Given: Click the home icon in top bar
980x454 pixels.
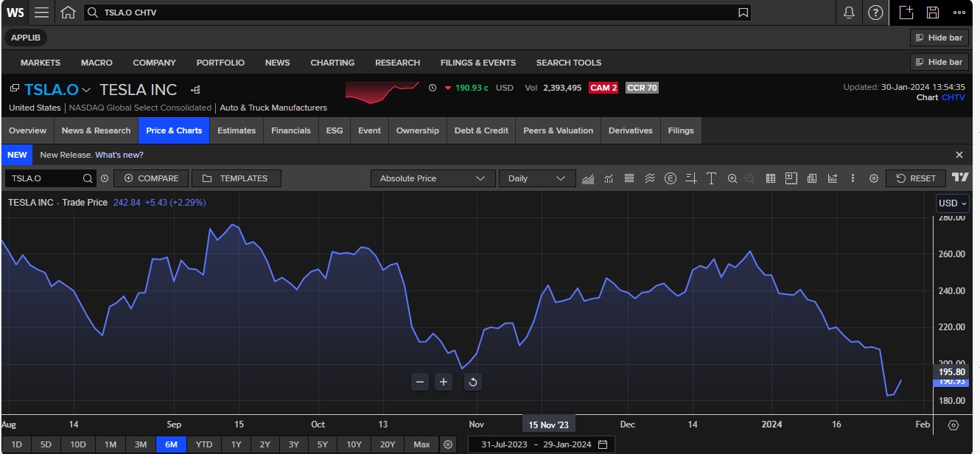Looking at the screenshot, I should tap(68, 13).
